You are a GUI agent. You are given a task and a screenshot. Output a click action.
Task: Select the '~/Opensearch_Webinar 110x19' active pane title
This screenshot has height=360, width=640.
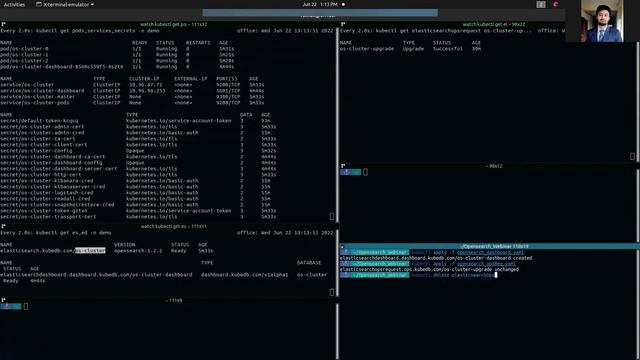click(494, 246)
